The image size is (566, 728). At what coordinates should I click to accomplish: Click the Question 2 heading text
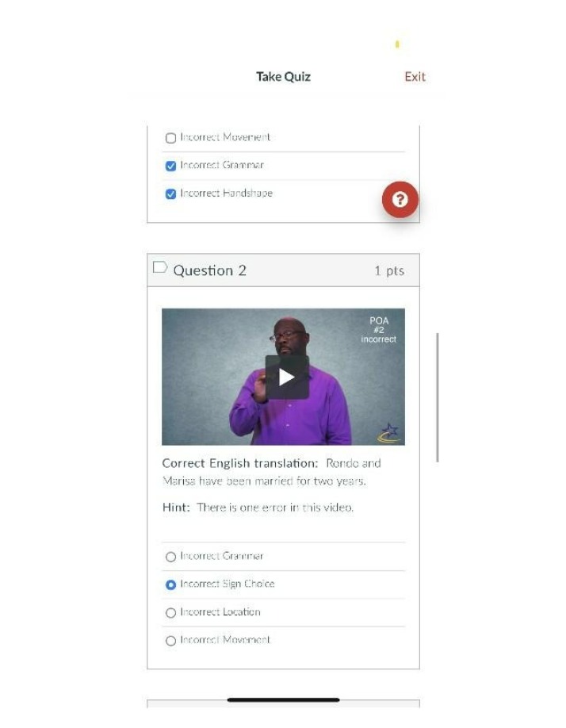(210, 270)
